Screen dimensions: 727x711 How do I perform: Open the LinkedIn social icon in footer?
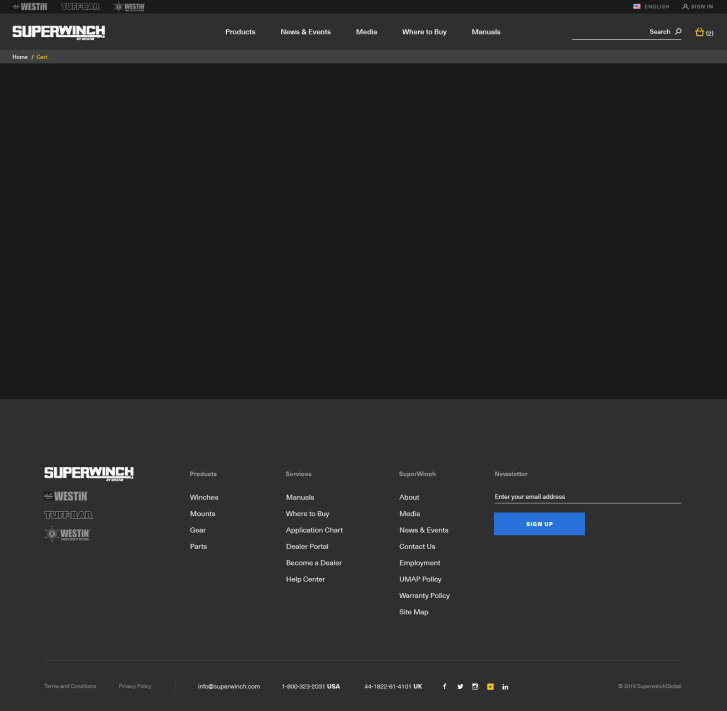pos(505,686)
